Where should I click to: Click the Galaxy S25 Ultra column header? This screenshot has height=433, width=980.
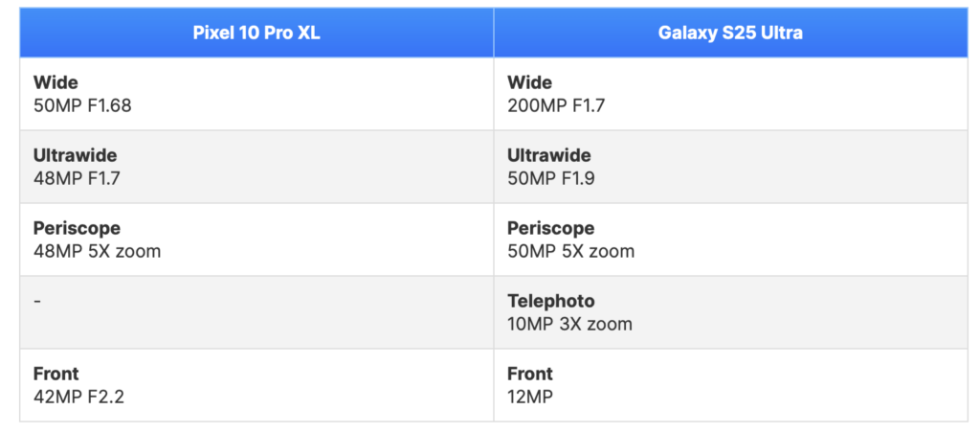730,34
